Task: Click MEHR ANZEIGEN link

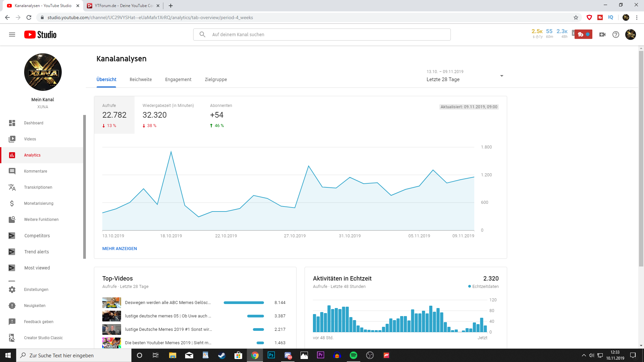Action: (119, 249)
